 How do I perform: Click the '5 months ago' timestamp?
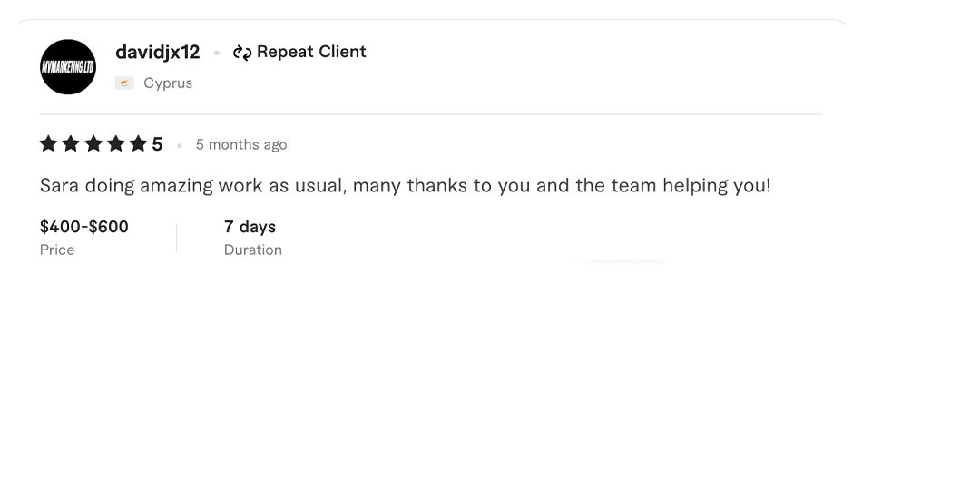[x=241, y=144]
